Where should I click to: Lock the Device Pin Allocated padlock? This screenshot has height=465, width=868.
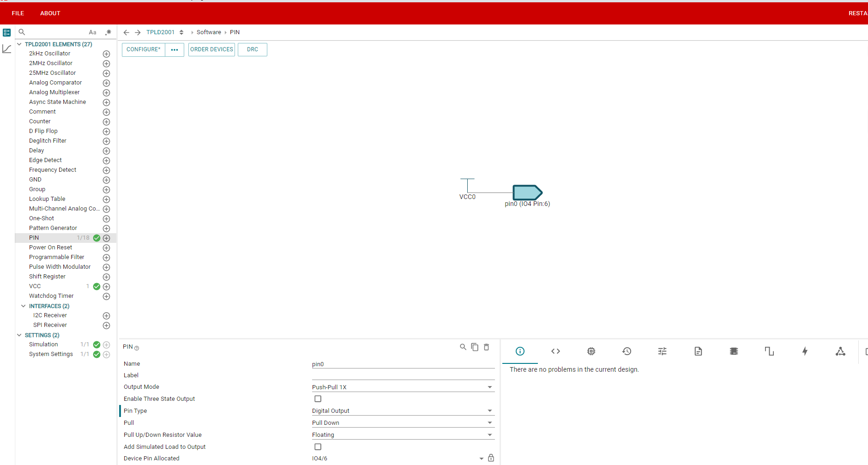pyautogui.click(x=491, y=458)
